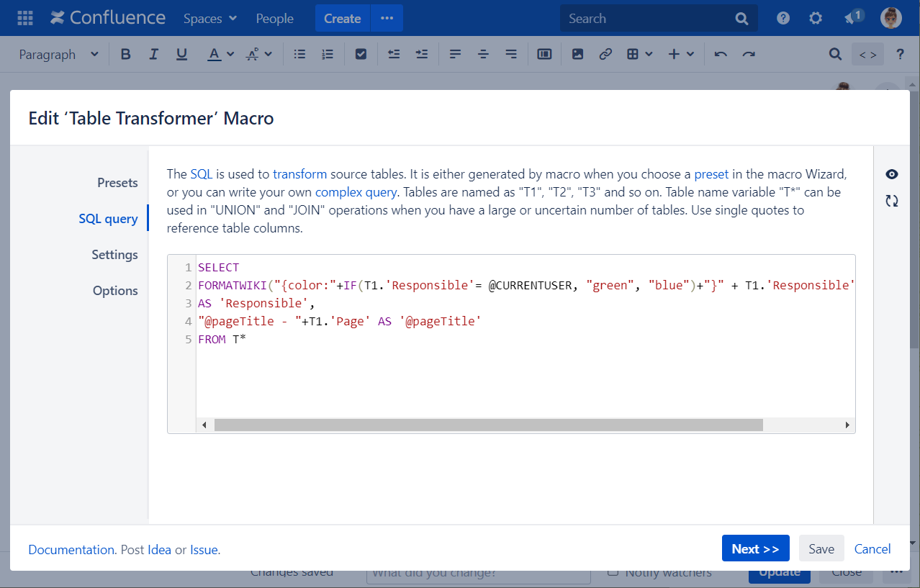Click the eye preview icon in dialog

pyautogui.click(x=892, y=174)
